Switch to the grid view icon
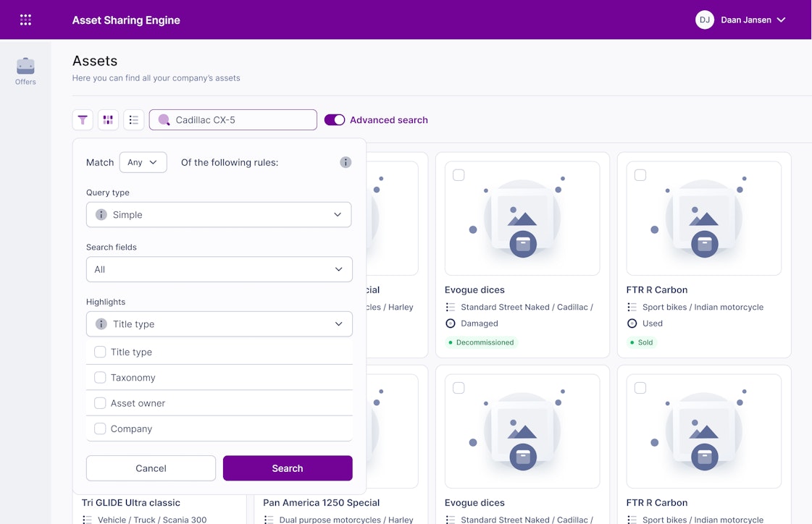Screen dimensions: 812x524 pos(108,120)
